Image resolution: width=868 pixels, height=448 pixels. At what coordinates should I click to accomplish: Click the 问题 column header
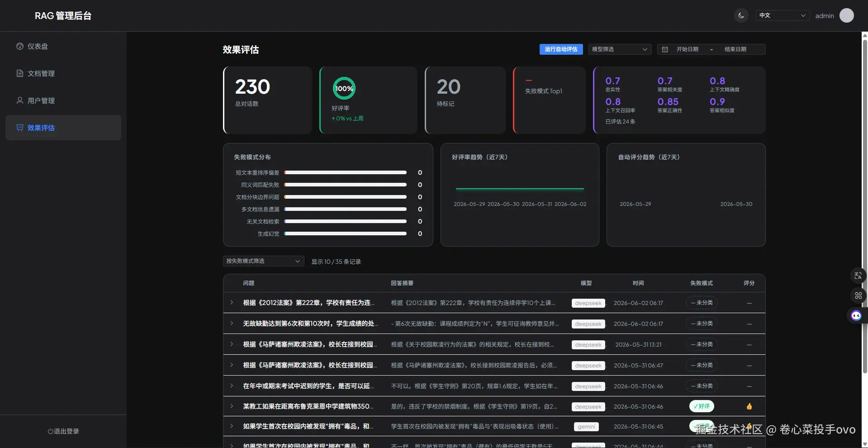tap(248, 283)
